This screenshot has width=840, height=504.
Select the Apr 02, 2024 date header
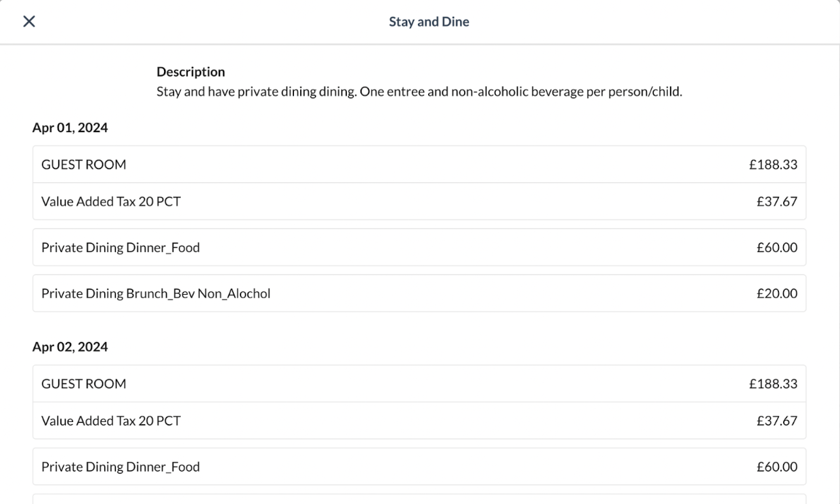[x=70, y=347]
